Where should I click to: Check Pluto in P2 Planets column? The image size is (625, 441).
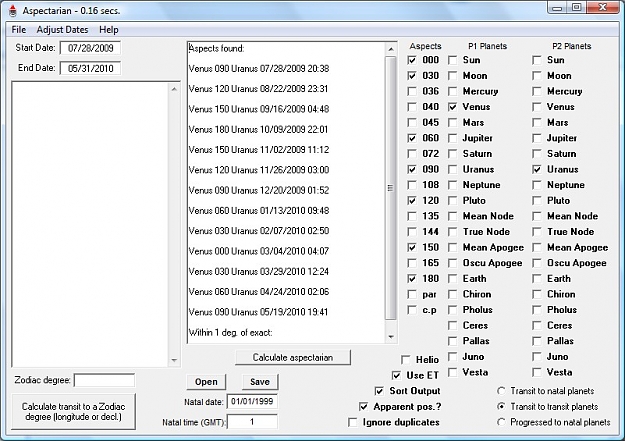pos(537,201)
